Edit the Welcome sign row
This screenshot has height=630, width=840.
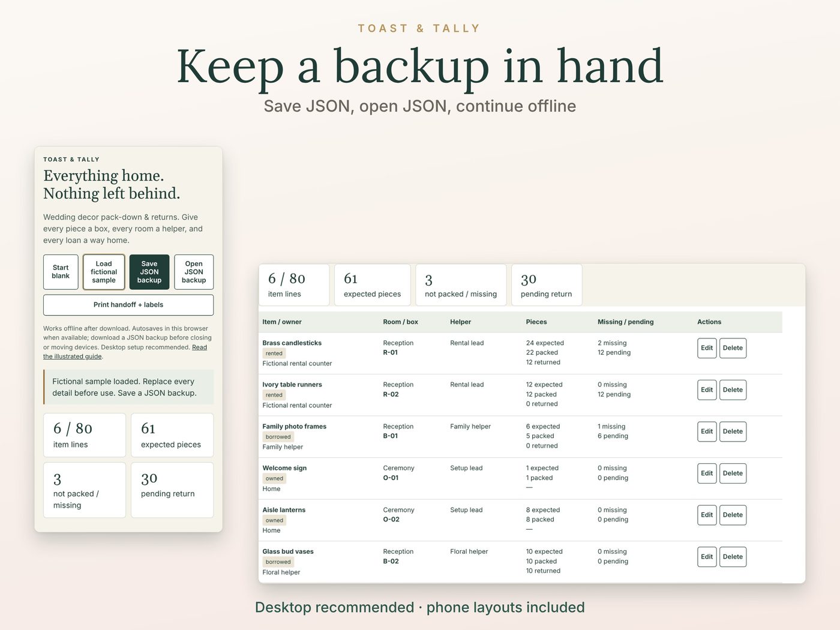[x=707, y=473]
